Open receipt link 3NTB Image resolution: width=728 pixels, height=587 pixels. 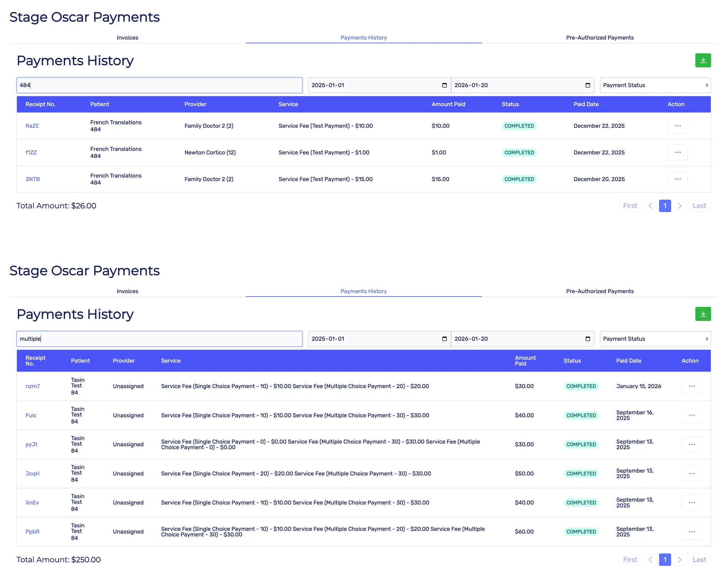tap(33, 179)
